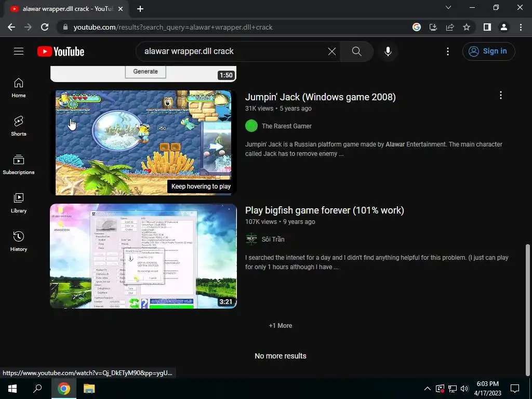Click title Jumpin' Jack (Windows game 2008)
The width and height of the screenshot is (532, 399).
(320, 97)
